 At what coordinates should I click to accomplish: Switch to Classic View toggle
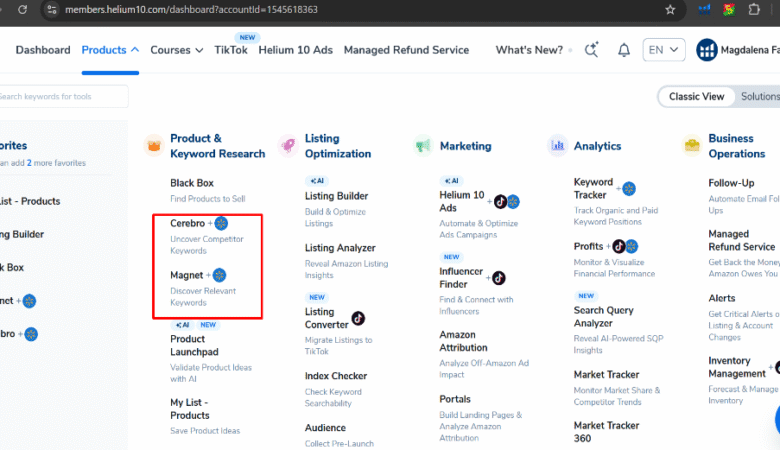(x=696, y=96)
